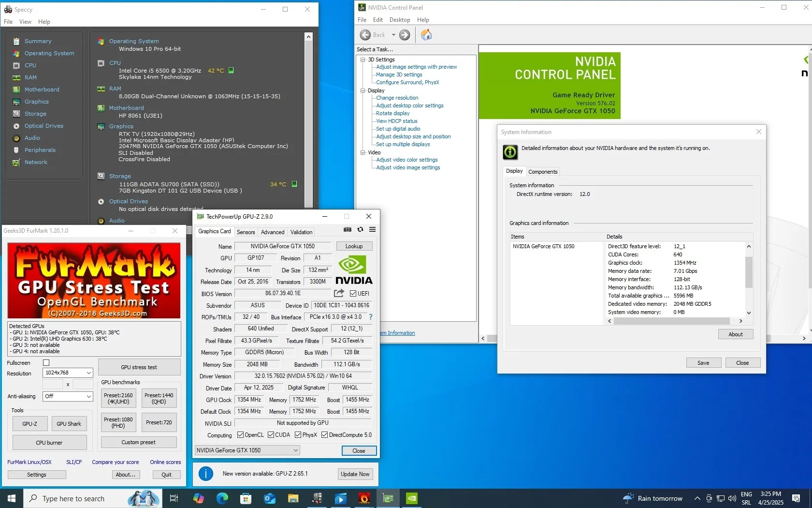Select the Peripherals icon in Speccy sidebar
The image size is (812, 508).
(16, 150)
